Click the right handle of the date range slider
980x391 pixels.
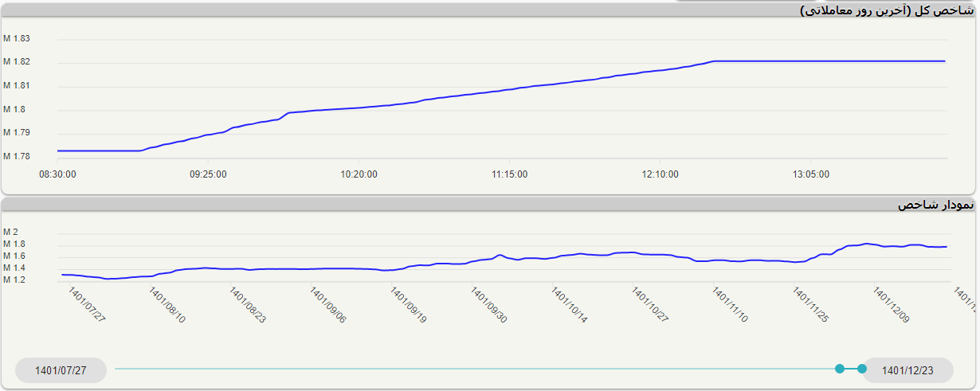tap(862, 369)
